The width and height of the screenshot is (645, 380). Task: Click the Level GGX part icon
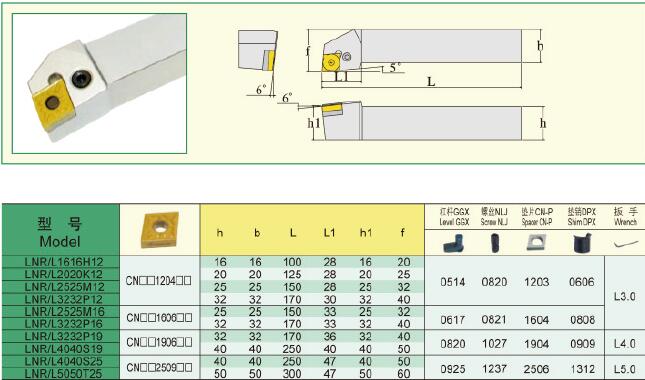tap(454, 243)
